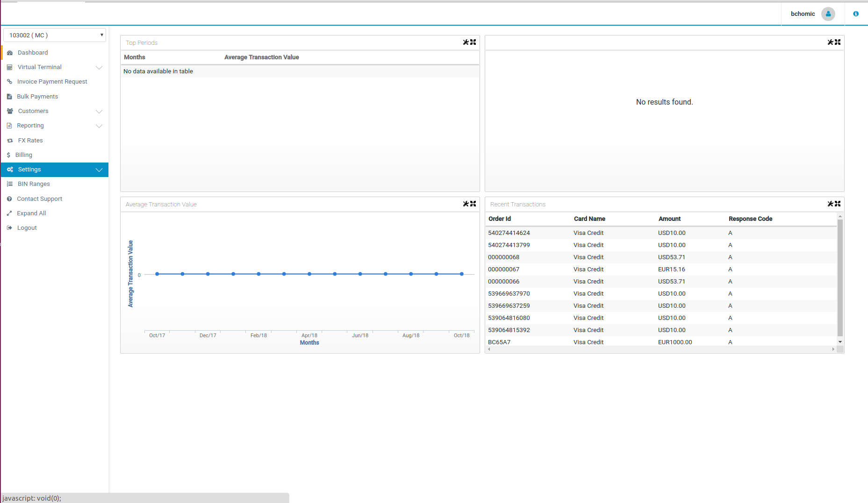Open Bulk Payments from sidebar
This screenshot has width=868, height=503.
[x=37, y=97]
